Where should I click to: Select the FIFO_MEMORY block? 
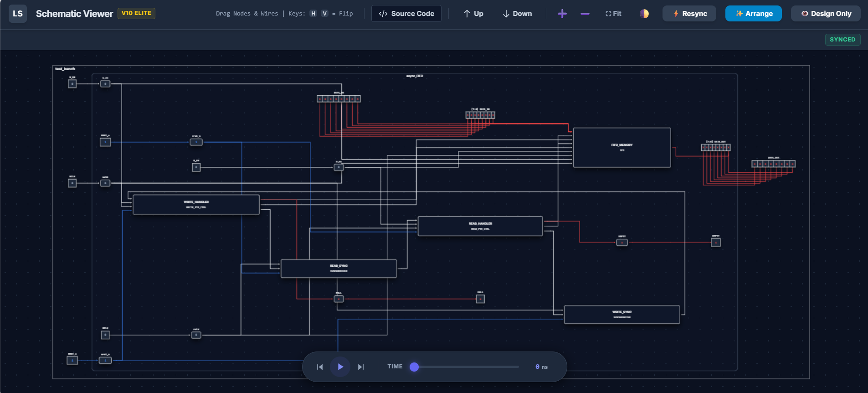622,147
